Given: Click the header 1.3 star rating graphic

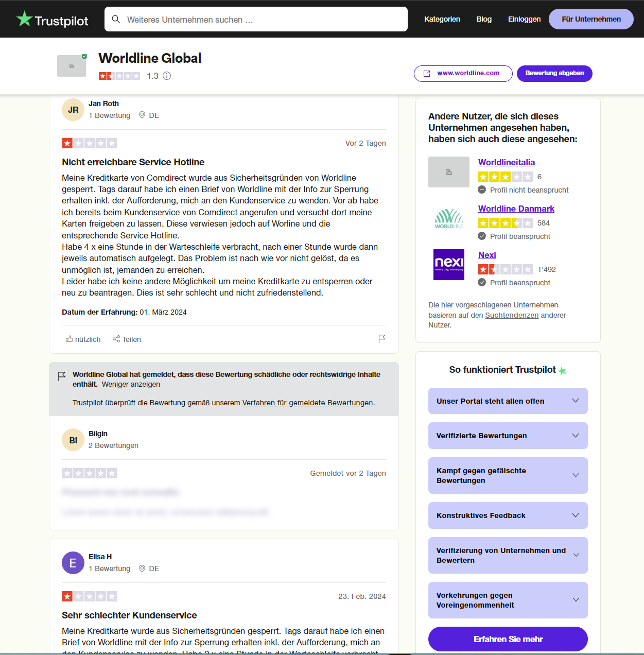Looking at the screenshot, I should [x=119, y=76].
